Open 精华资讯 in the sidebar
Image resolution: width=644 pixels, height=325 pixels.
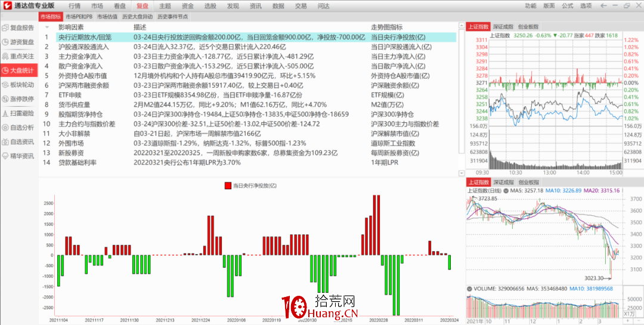coord(19,156)
